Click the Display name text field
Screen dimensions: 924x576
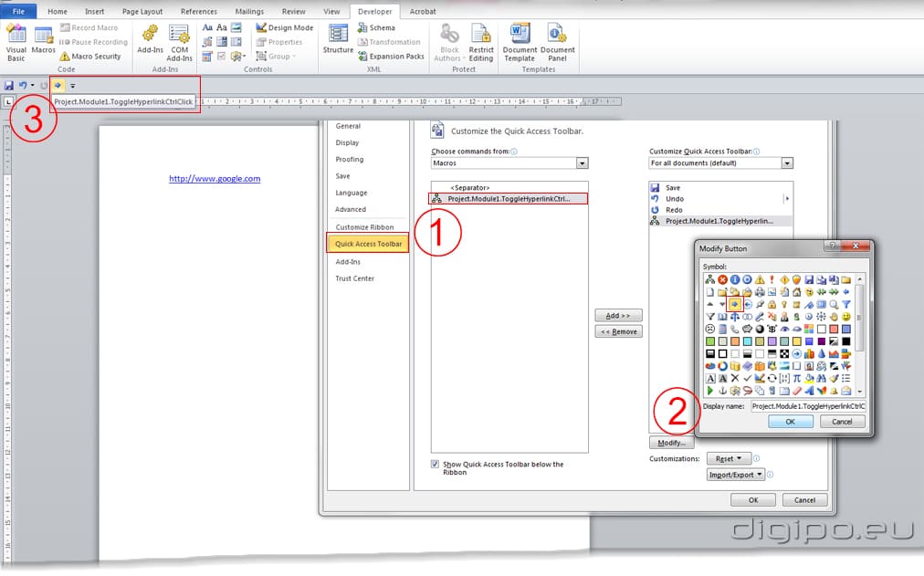(808, 406)
